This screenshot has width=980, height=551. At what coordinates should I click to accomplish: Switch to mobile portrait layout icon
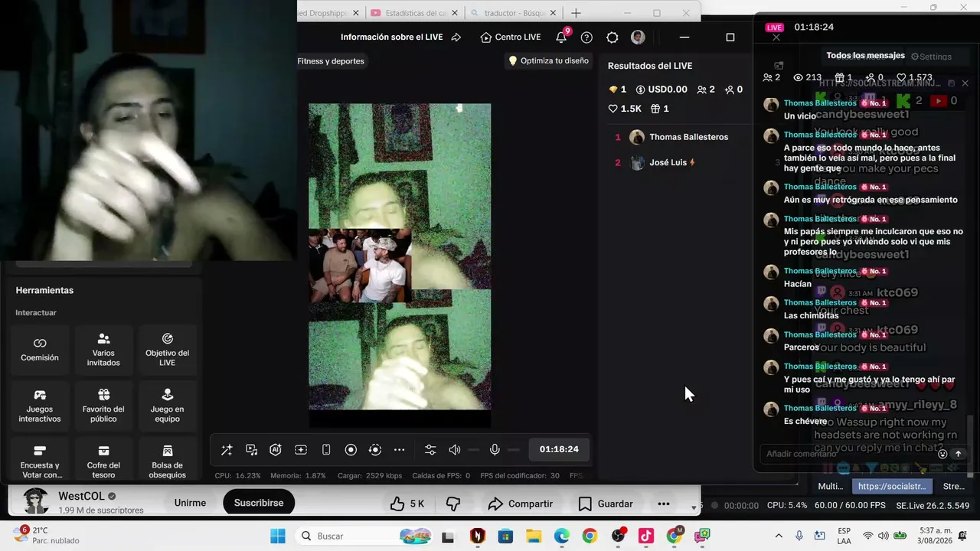pyautogui.click(x=326, y=450)
